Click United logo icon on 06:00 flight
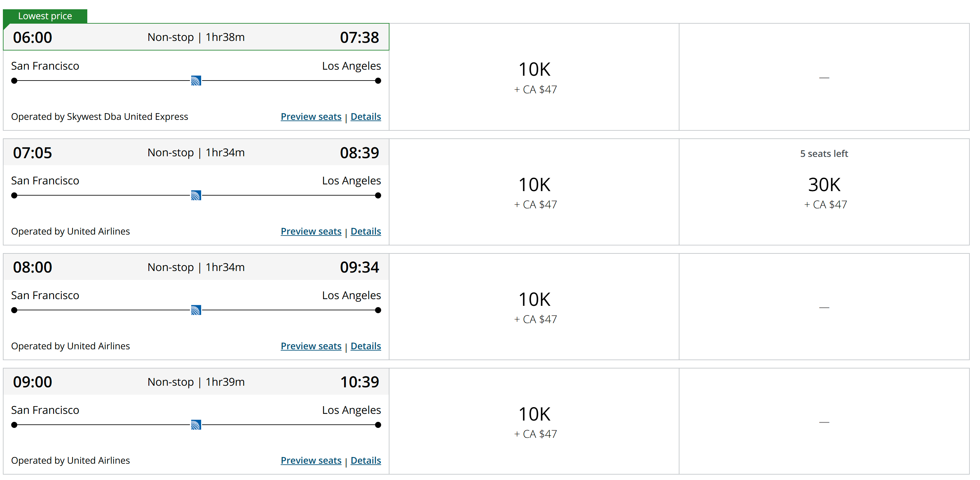This screenshot has width=980, height=480. [x=196, y=81]
